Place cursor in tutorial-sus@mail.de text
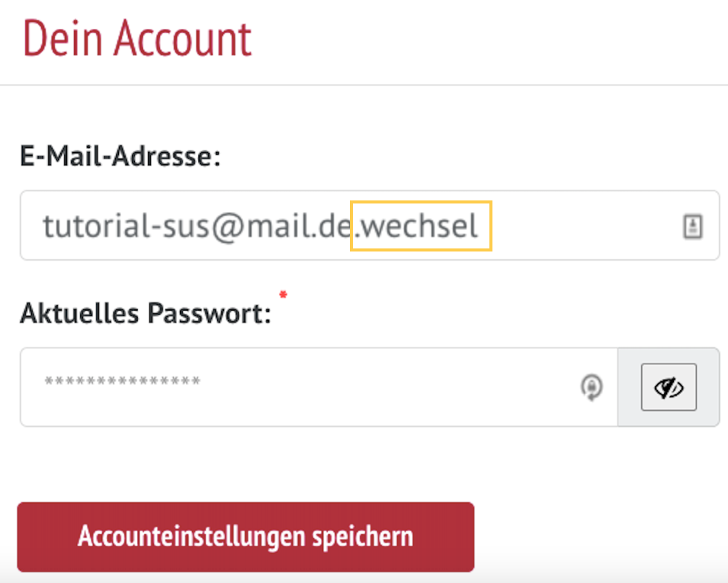This screenshot has height=583, width=728. coord(197,226)
